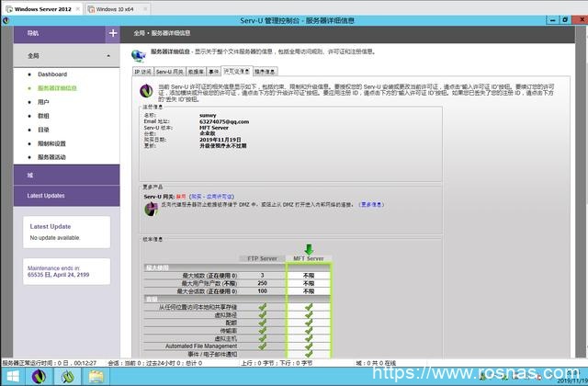Viewport: 588px width, 386px height.
Task: Click the plus icon in navigation header
Action: [113, 33]
